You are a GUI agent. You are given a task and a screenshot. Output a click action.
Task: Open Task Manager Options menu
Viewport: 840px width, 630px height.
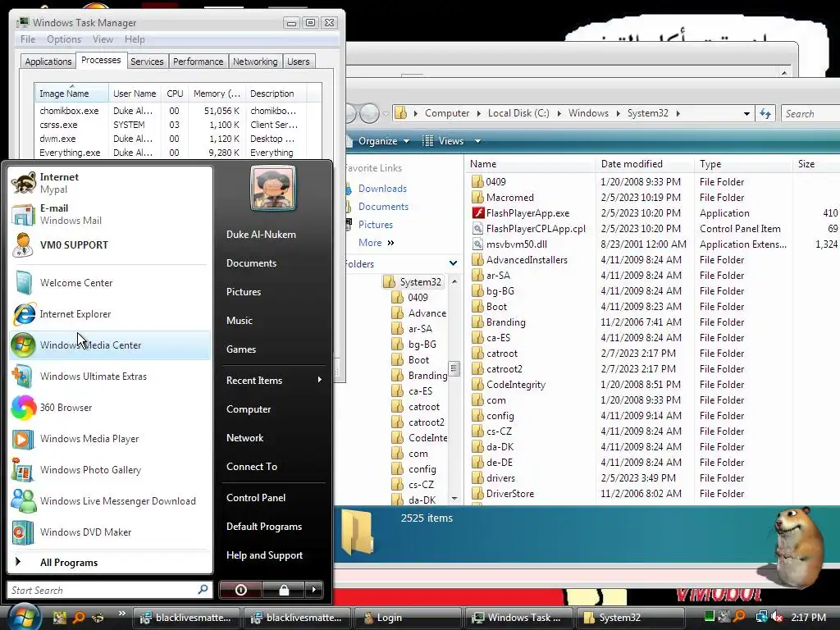[x=64, y=39]
